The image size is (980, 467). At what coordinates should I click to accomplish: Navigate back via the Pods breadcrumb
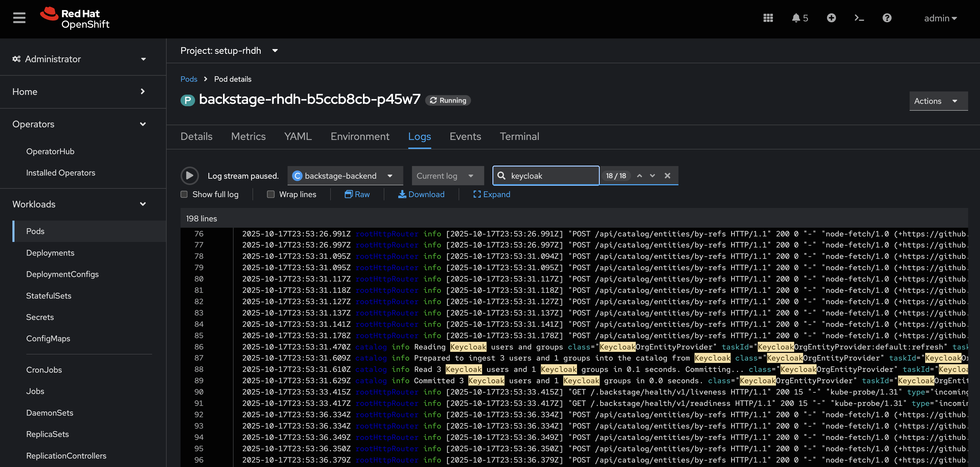[188, 79]
